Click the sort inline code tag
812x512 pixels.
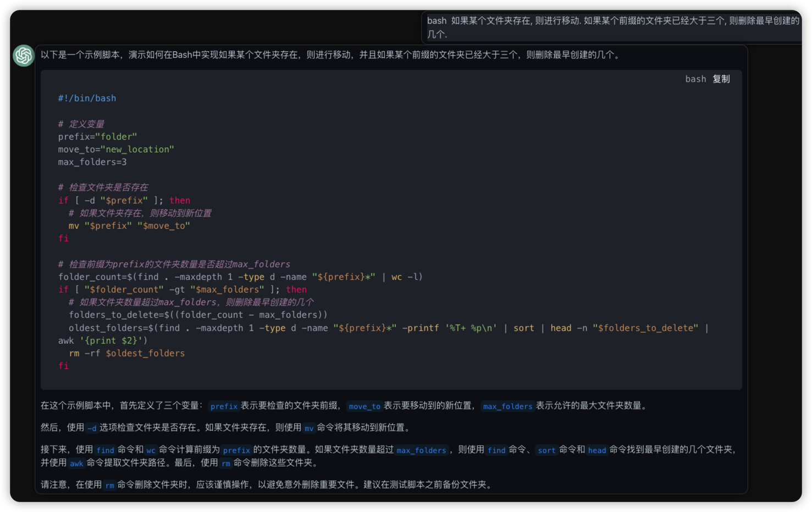click(x=546, y=450)
